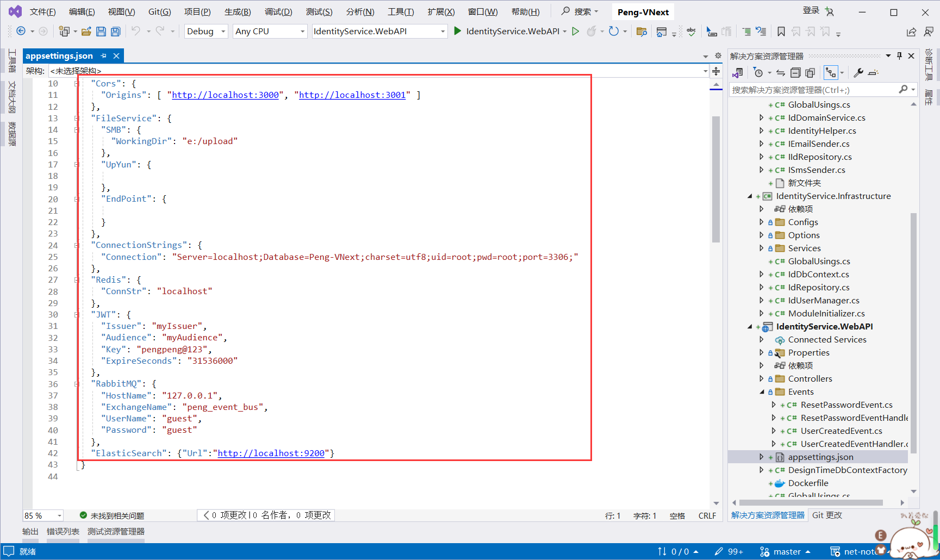Click the Properties wrench icon in Solution Explorer
940x560 pixels.
coord(858,73)
